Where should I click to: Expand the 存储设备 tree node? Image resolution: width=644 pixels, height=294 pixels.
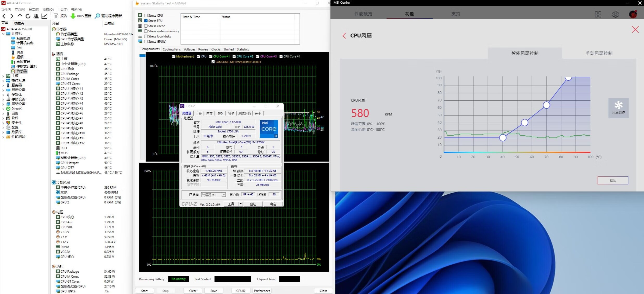3,99
